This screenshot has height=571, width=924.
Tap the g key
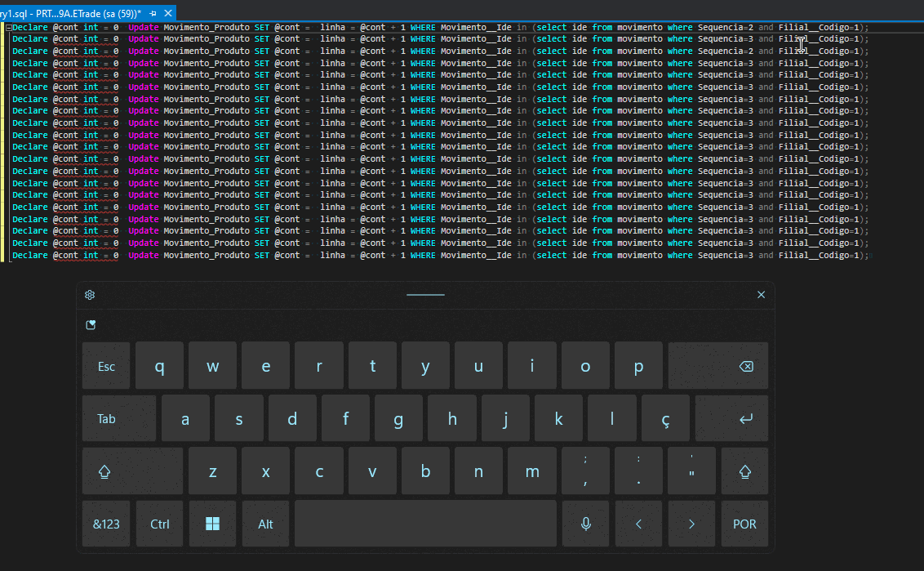click(399, 419)
